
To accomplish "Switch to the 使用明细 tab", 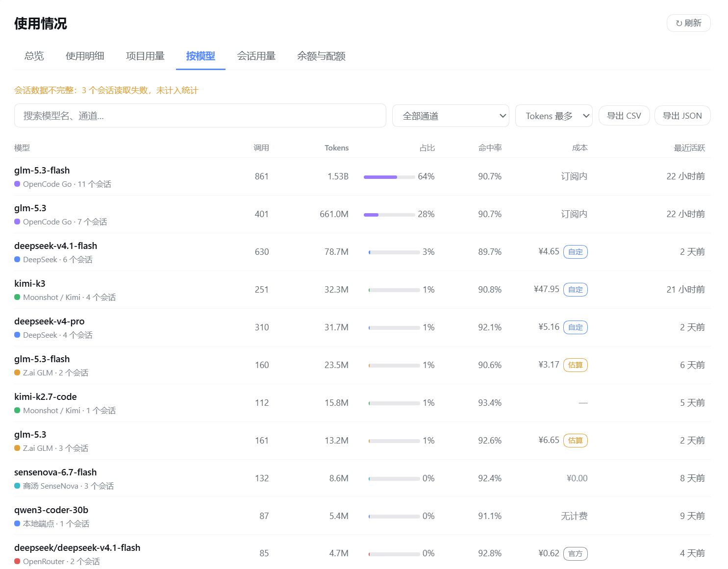I will 85,56.
